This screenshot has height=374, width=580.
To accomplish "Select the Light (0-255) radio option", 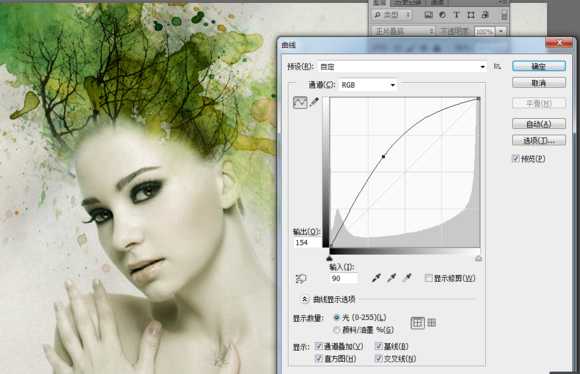I will pos(337,317).
